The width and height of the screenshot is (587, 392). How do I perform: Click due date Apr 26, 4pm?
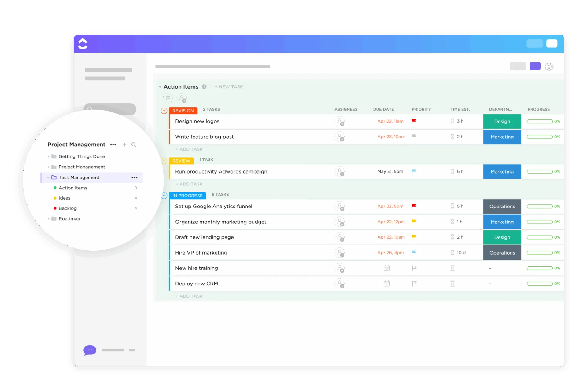point(390,253)
